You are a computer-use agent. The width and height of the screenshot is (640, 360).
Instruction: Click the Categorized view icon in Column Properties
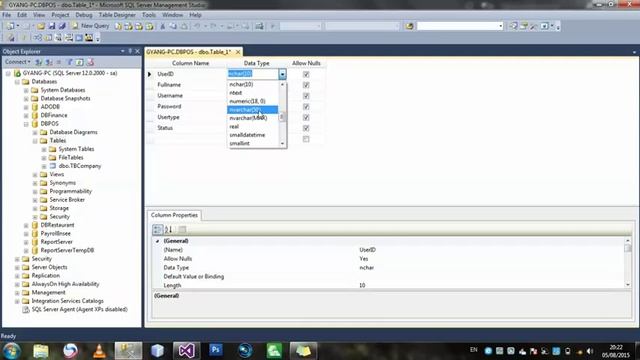158,229
